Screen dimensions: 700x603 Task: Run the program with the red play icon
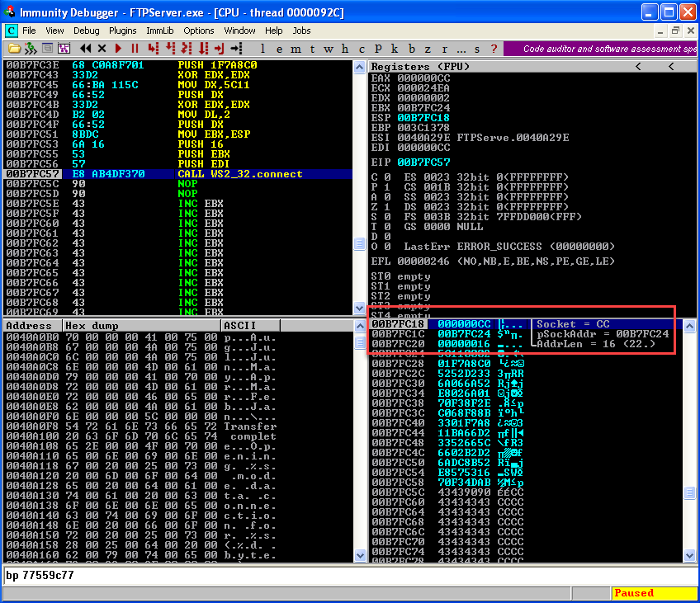(x=118, y=49)
